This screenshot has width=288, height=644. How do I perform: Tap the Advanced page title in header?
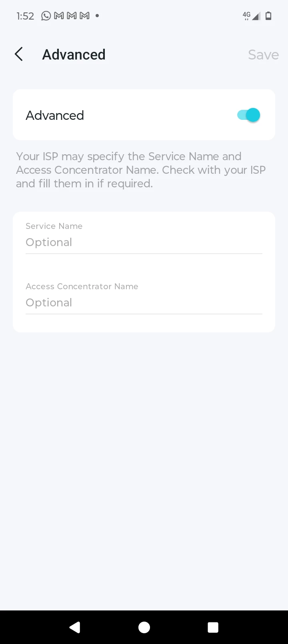[74, 54]
